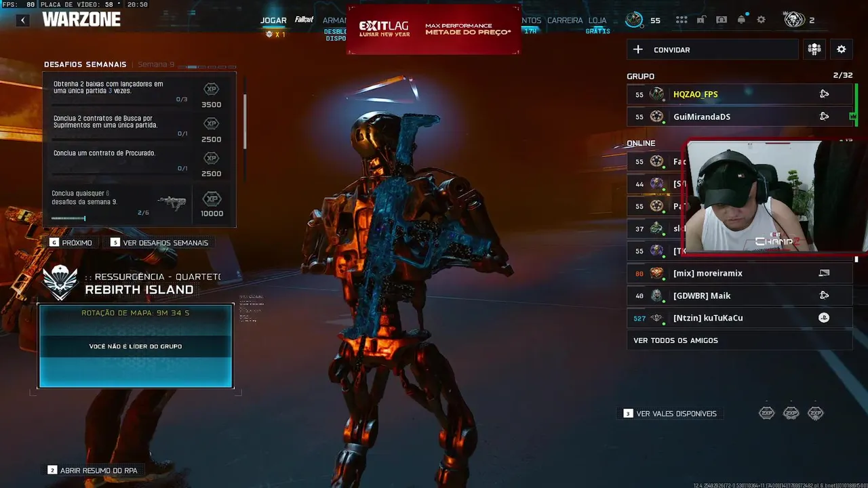This screenshot has height=488, width=868.
Task: Click the platform icon on kuTuKaCu row
Action: point(824,318)
